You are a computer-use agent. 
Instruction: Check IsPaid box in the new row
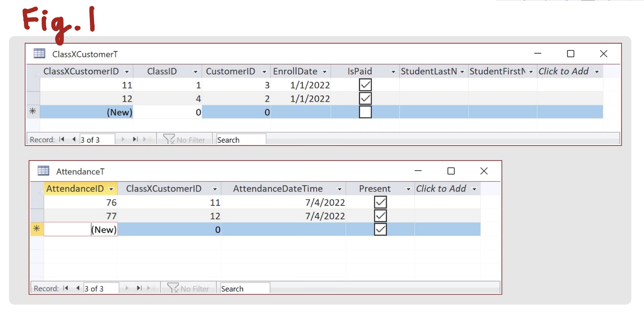coord(365,112)
